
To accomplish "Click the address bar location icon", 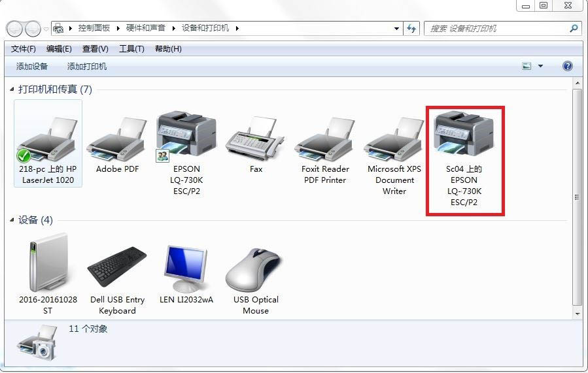I will (x=58, y=28).
